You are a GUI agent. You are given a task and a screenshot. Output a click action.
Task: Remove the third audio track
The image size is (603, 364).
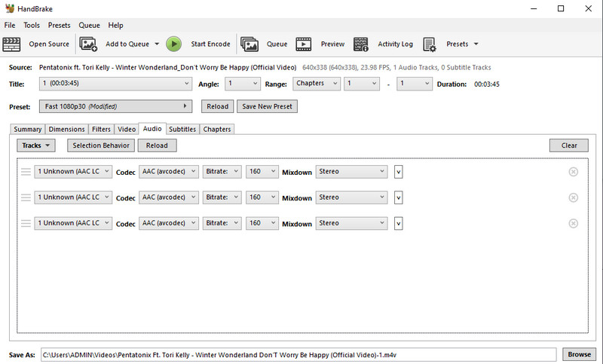click(x=573, y=223)
